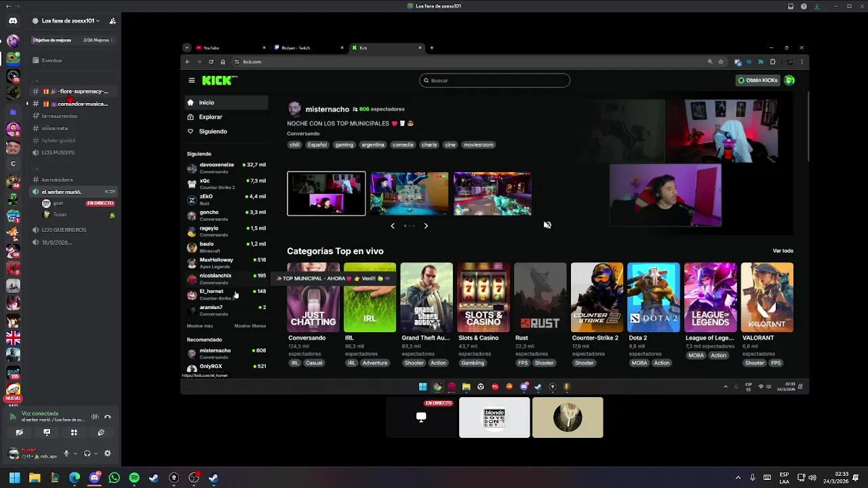Expand Objetivo de mejoras boost progress

(73, 40)
